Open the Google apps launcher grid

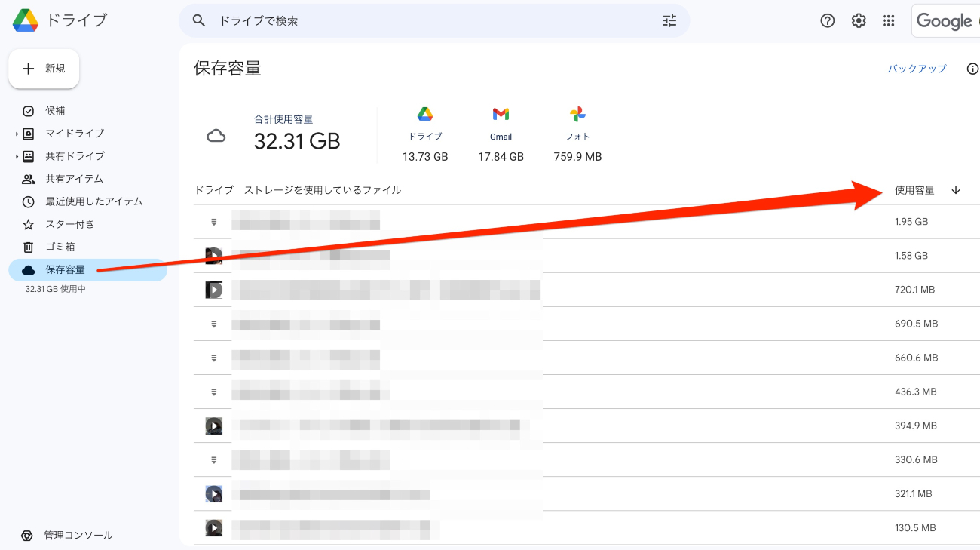889,20
